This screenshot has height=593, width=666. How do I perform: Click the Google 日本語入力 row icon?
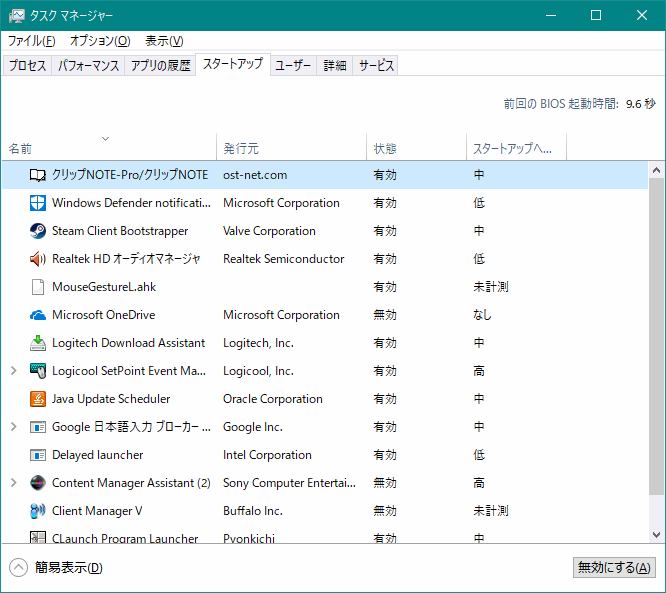38,427
